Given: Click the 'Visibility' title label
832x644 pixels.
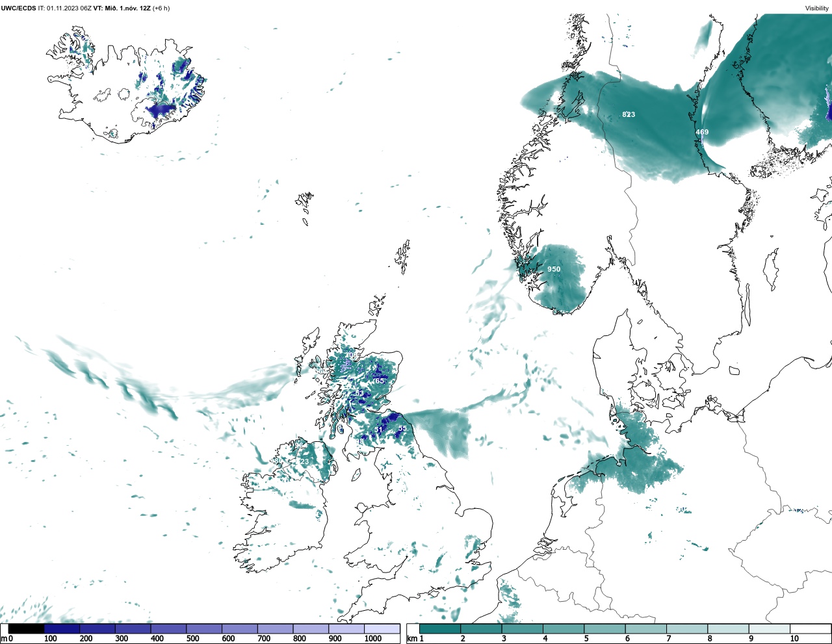Looking at the screenshot, I should pos(817,8).
